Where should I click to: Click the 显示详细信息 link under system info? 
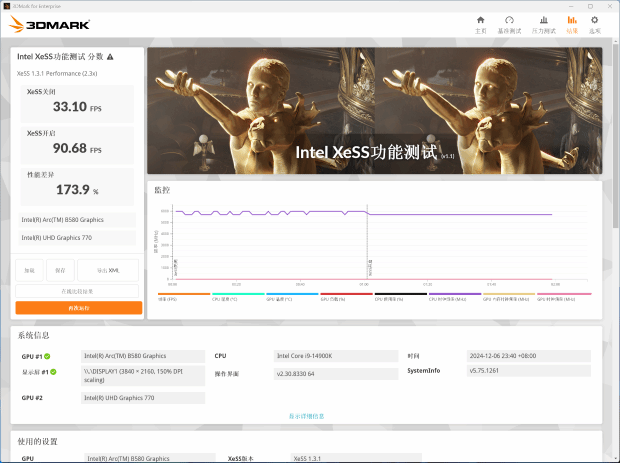[x=306, y=416]
